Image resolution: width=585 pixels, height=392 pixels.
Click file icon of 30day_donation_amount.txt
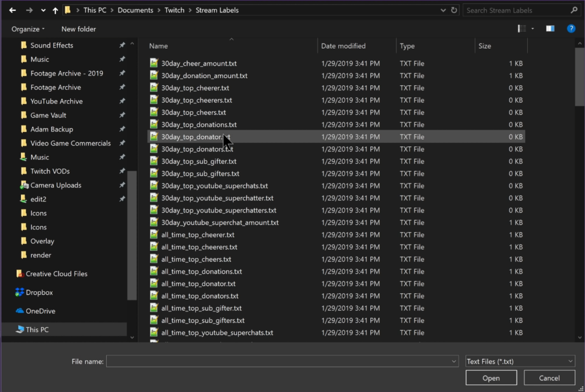click(x=154, y=75)
